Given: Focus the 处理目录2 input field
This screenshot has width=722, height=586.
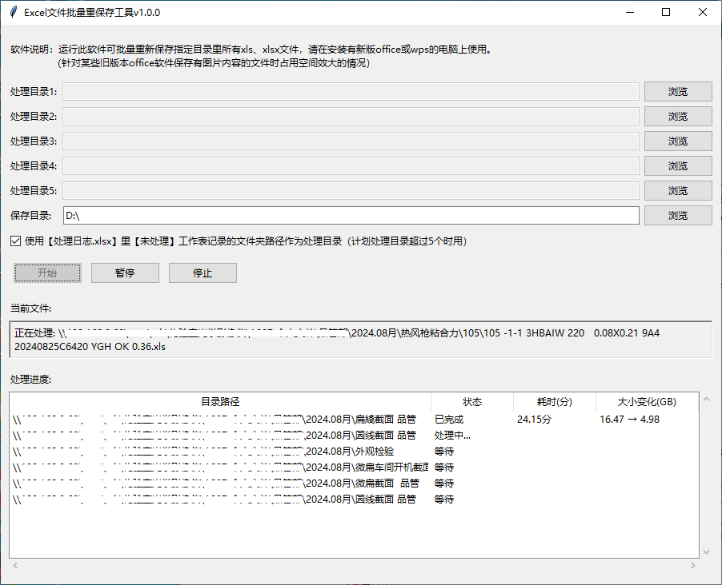Looking at the screenshot, I should [351, 116].
